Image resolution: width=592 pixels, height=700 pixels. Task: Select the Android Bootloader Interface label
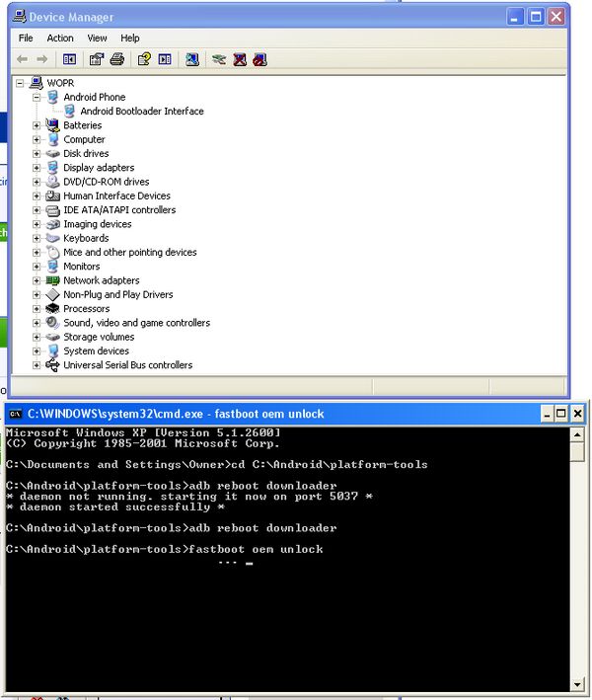[x=142, y=111]
